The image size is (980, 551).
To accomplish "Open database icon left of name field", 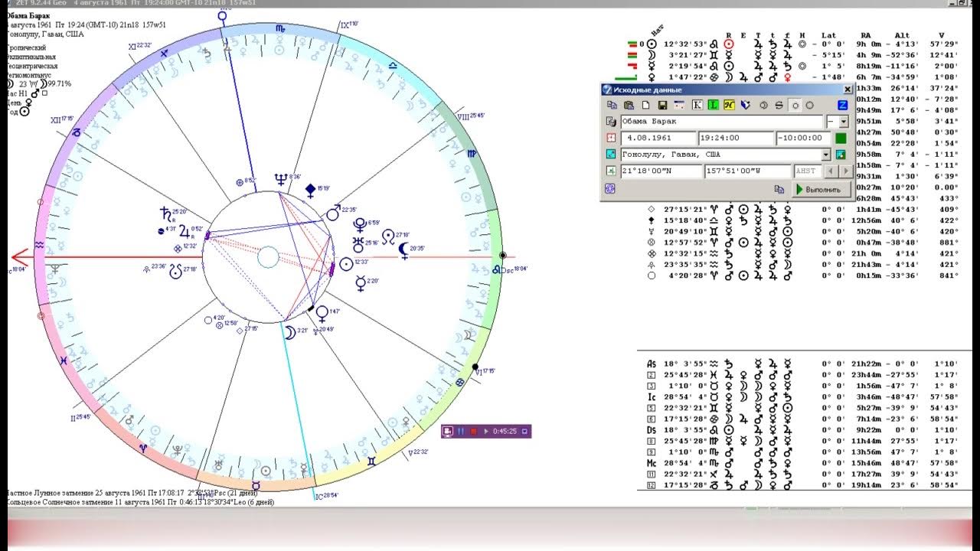I will pyautogui.click(x=611, y=122).
